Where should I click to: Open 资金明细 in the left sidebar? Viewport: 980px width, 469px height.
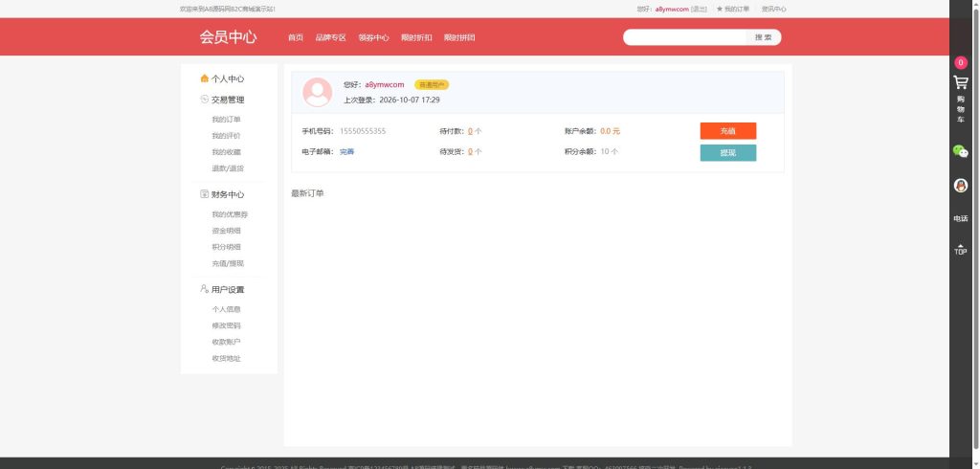tap(226, 231)
